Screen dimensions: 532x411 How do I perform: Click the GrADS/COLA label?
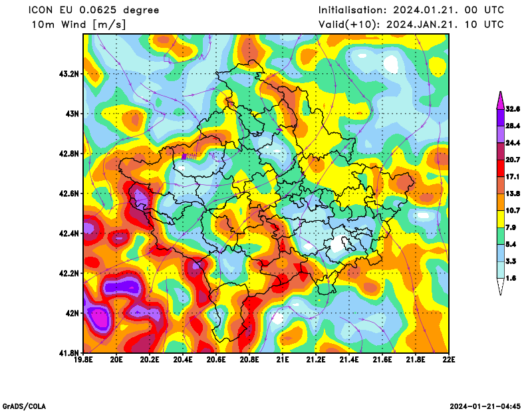pyautogui.click(x=24, y=406)
